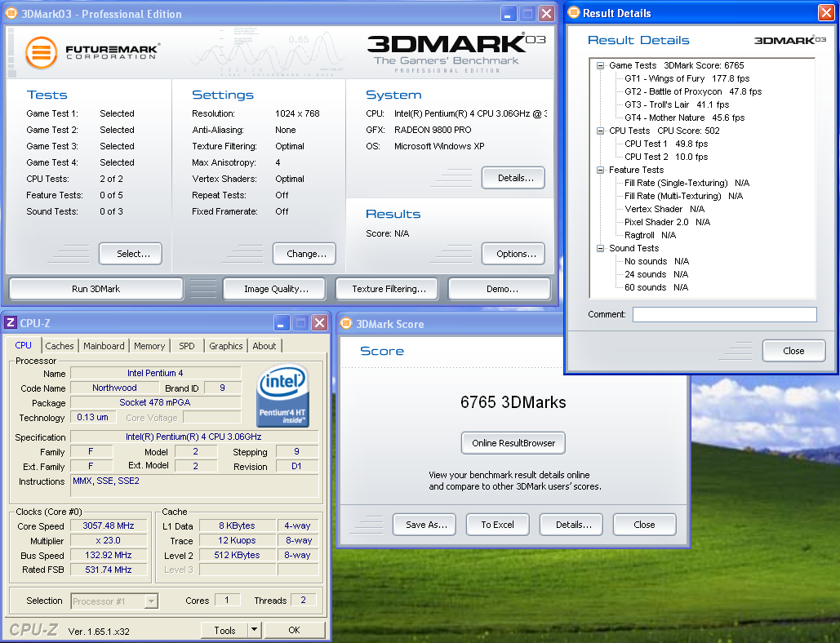Select CPU Test 2 row
The image size is (840, 643).
(x=666, y=157)
